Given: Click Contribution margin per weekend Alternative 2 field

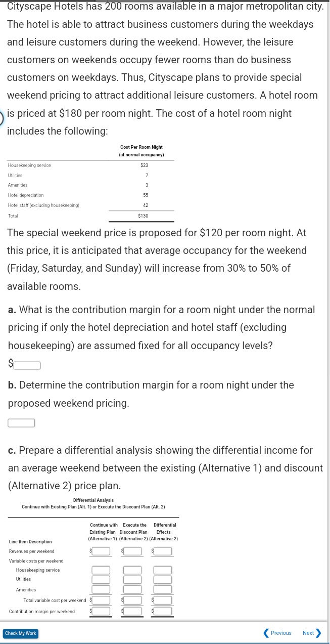Looking at the screenshot, I should point(133,610).
